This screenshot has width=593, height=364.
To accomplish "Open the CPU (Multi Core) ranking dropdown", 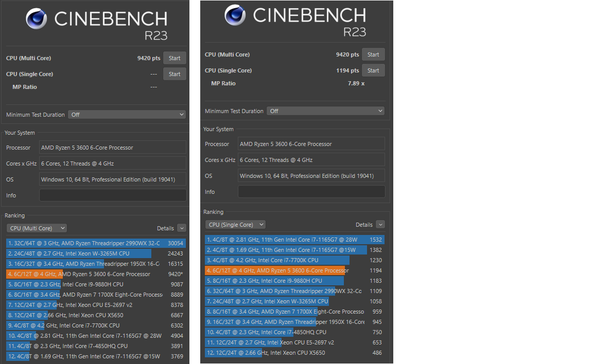I will click(x=37, y=228).
